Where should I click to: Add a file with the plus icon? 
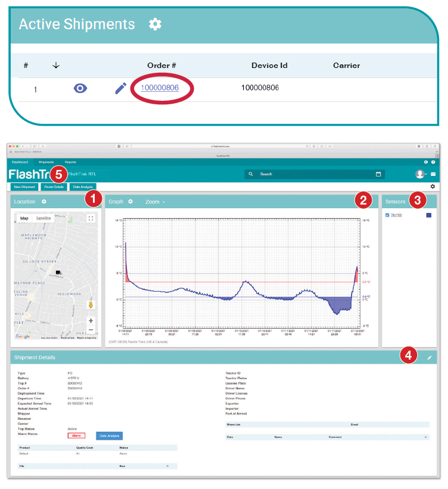[x=167, y=466]
